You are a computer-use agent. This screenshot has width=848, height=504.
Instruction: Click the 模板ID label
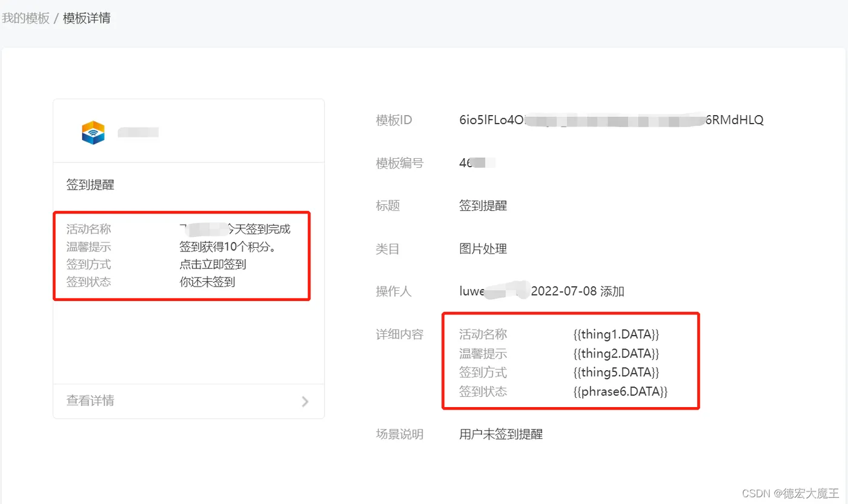[x=394, y=120]
